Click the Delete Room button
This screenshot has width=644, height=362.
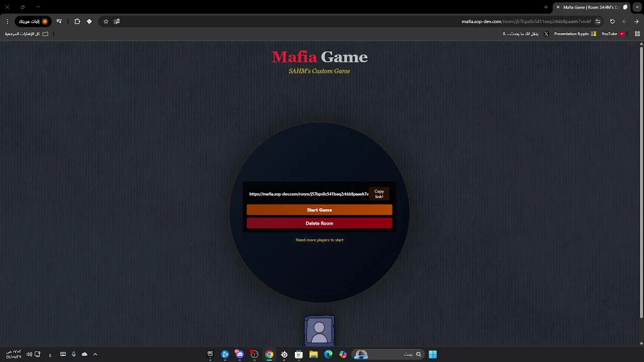click(319, 223)
